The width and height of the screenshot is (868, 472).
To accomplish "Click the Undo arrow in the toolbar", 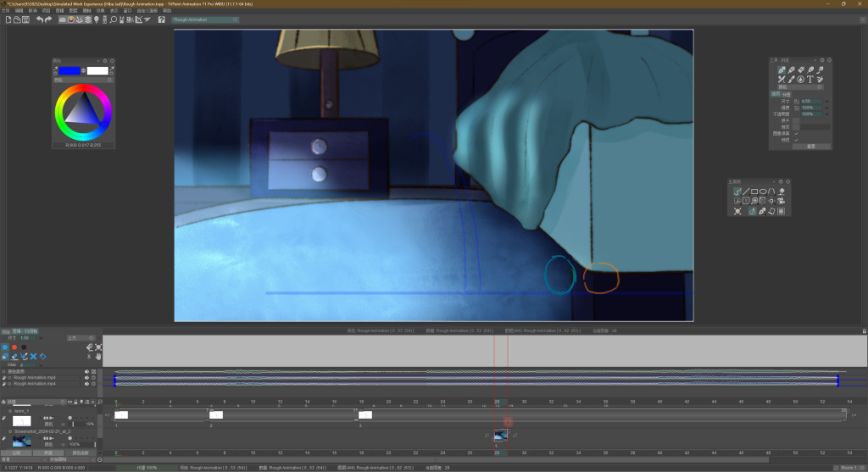I will pos(39,19).
